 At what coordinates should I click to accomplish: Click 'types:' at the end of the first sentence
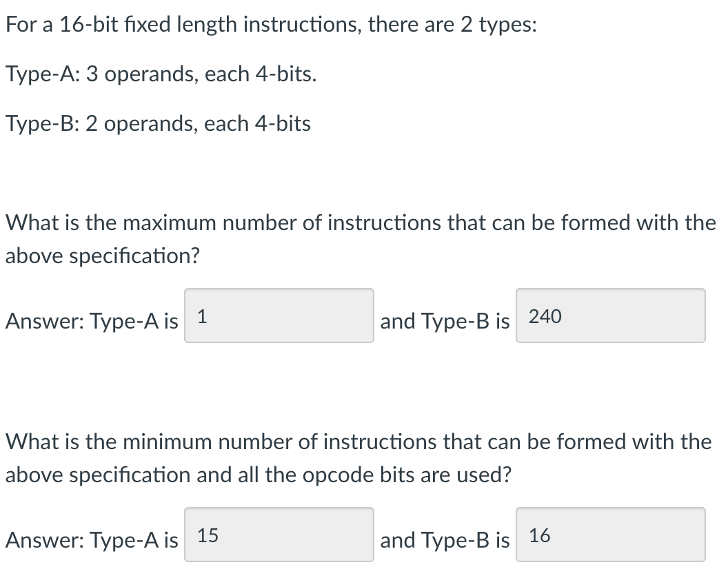click(508, 25)
